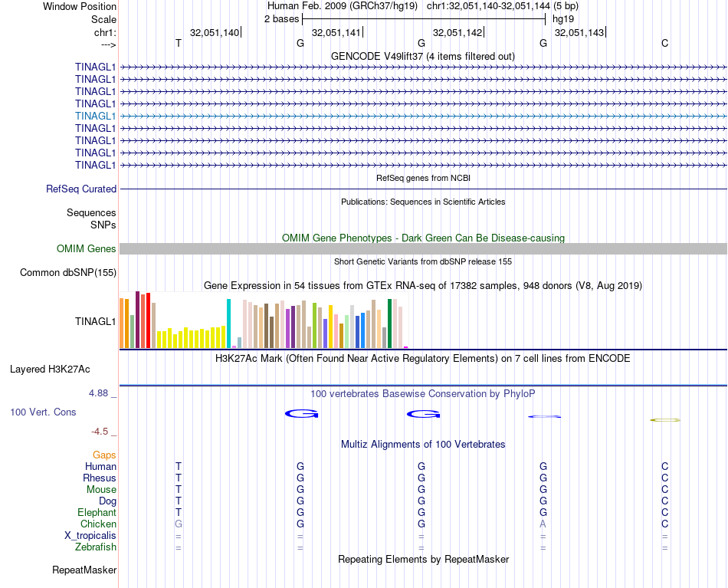The image size is (728, 588).
Task: Click the RefSeq Curated intron line
Action: [423, 189]
